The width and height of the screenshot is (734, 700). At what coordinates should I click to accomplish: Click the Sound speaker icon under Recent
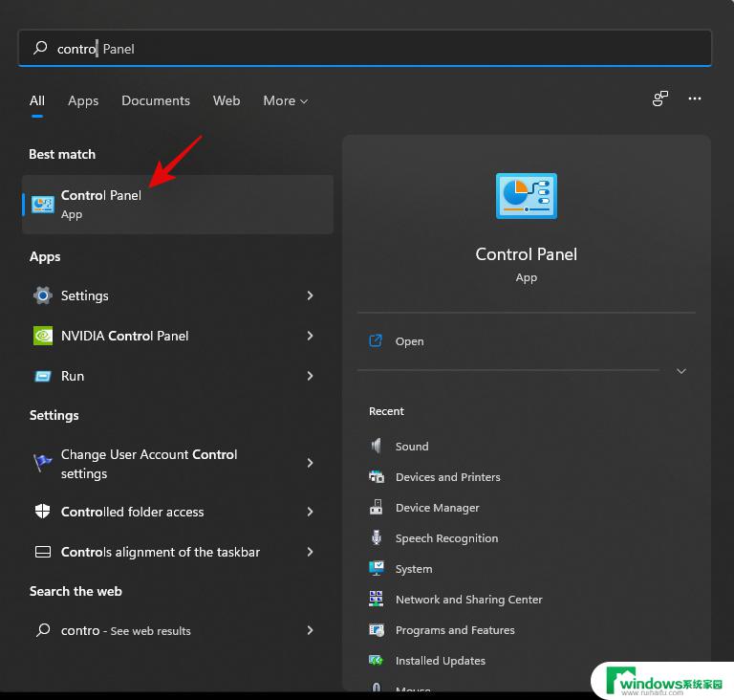coord(377,446)
